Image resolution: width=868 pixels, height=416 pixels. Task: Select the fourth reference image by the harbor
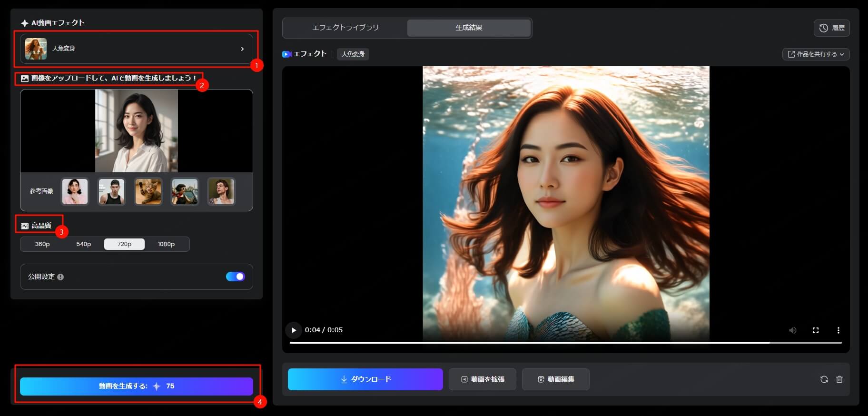pos(185,191)
